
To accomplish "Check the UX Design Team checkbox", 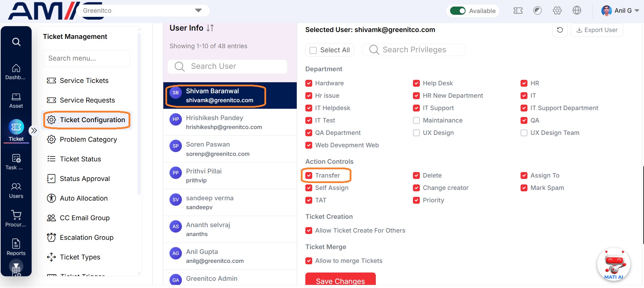I will [x=524, y=133].
